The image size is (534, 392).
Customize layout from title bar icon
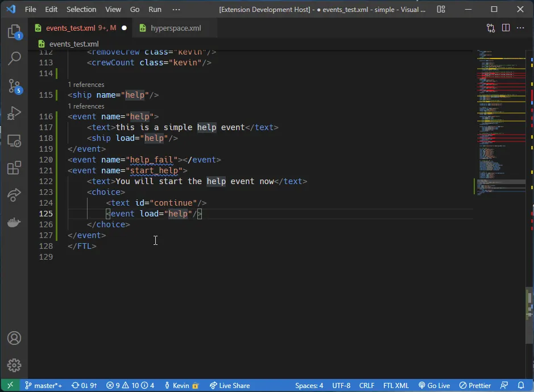[441, 9]
